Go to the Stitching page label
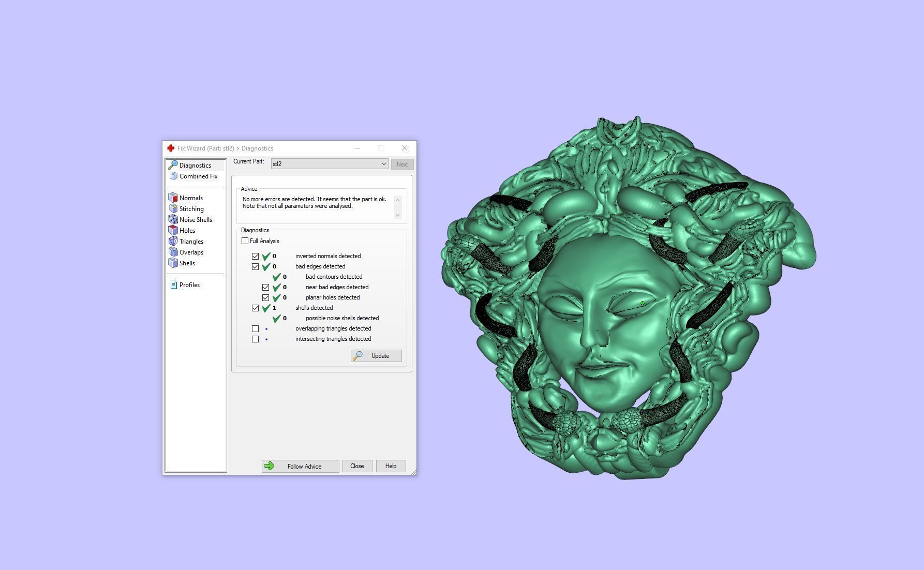The width and height of the screenshot is (924, 570). (x=191, y=209)
